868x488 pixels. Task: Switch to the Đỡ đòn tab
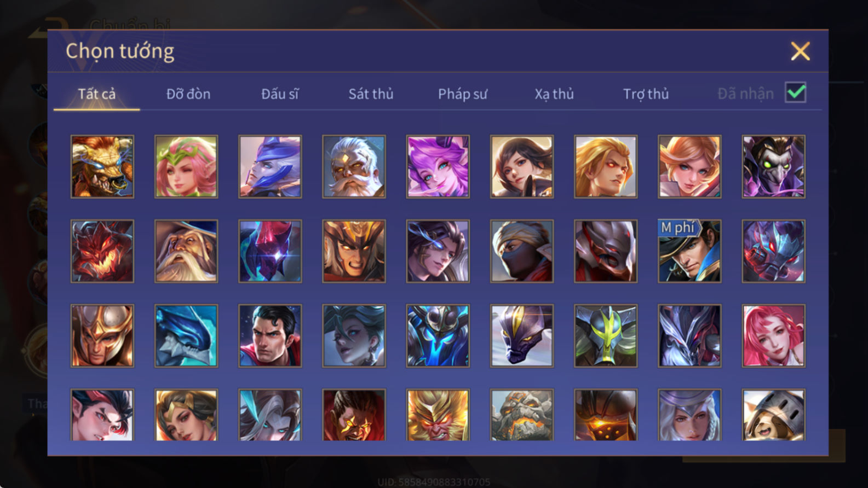[x=188, y=94]
